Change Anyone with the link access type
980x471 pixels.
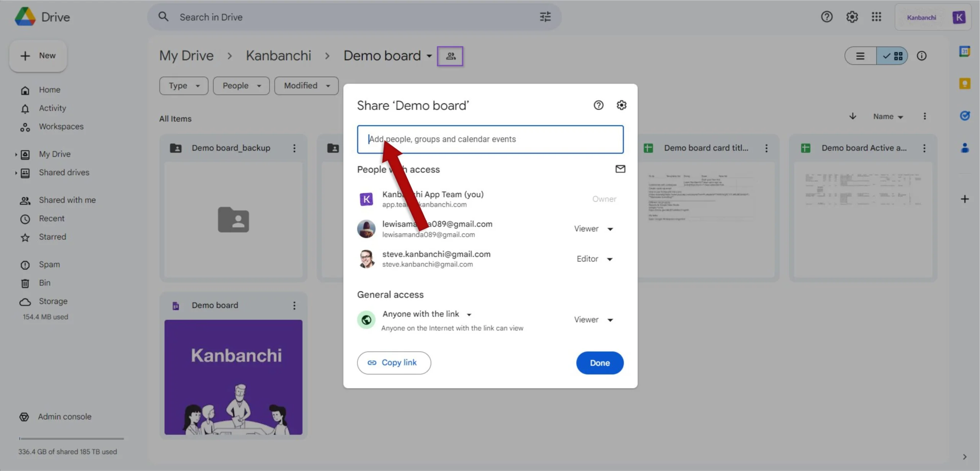[427, 314]
